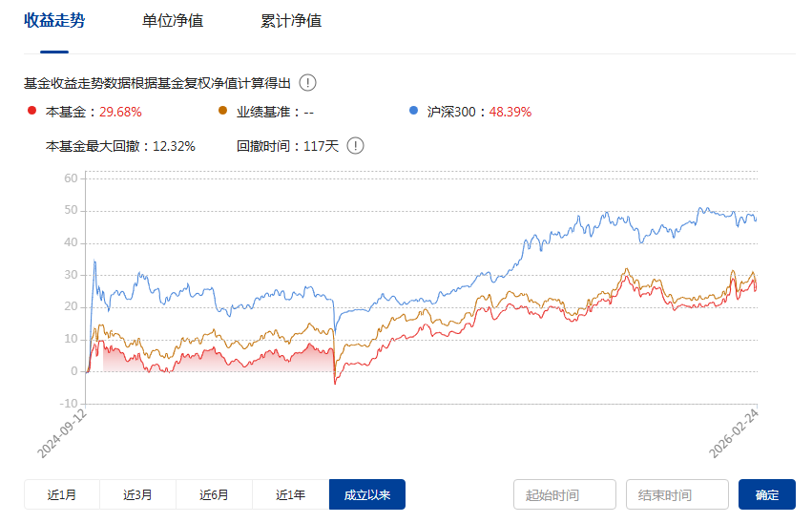
Task: Click orange dot legend marker for 业绩基准
Action: click(222, 111)
